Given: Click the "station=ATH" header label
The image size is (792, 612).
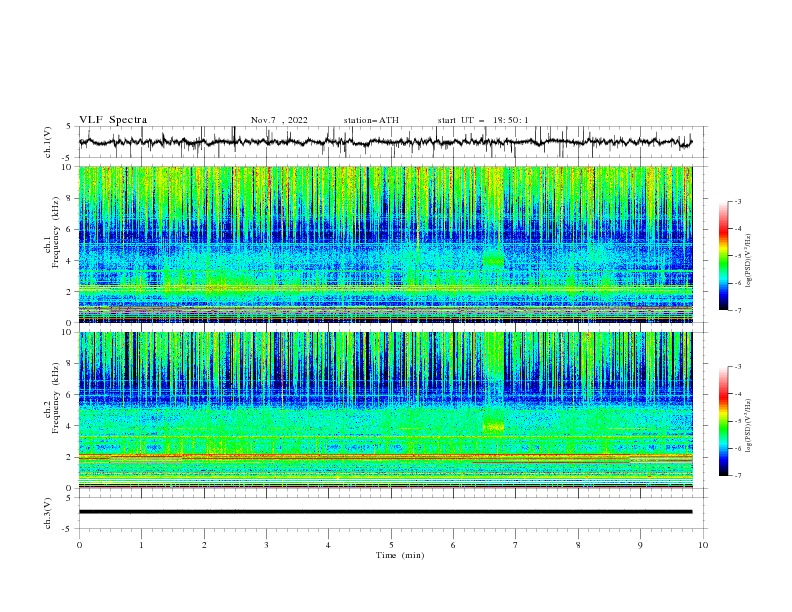Looking at the screenshot, I should point(371,120).
